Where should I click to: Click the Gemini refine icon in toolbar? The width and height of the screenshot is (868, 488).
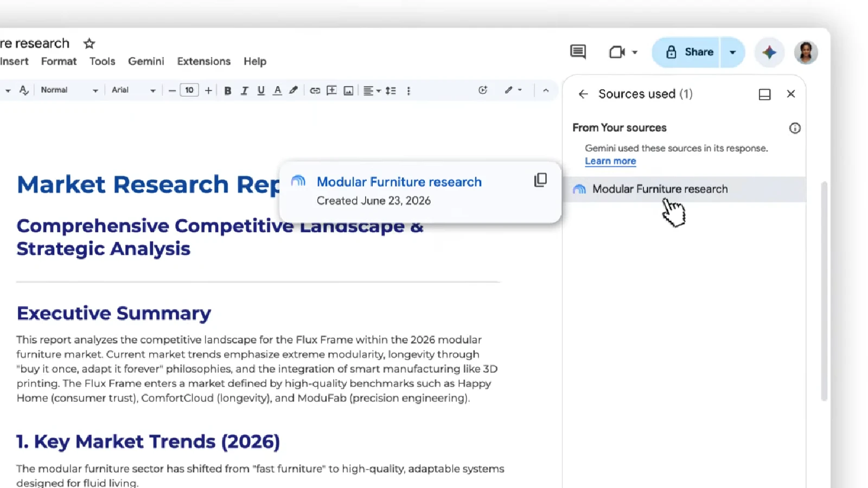483,90
